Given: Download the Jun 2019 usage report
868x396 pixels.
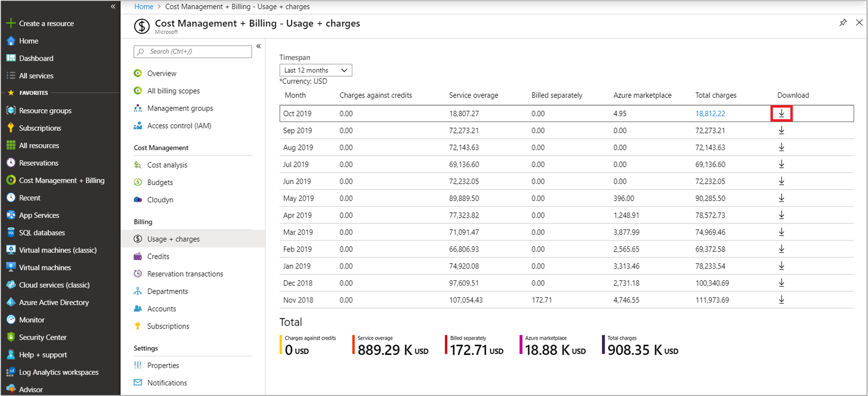Looking at the screenshot, I should point(782,181).
